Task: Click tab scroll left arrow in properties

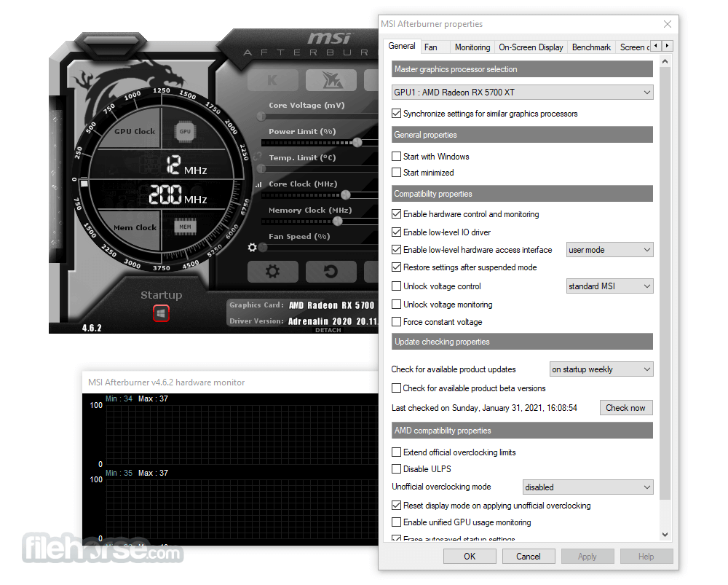Action: [x=656, y=46]
